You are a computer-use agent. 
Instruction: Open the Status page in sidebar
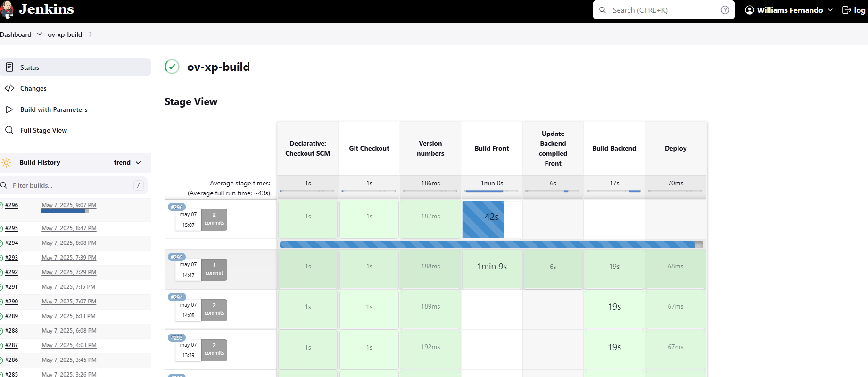(x=75, y=67)
